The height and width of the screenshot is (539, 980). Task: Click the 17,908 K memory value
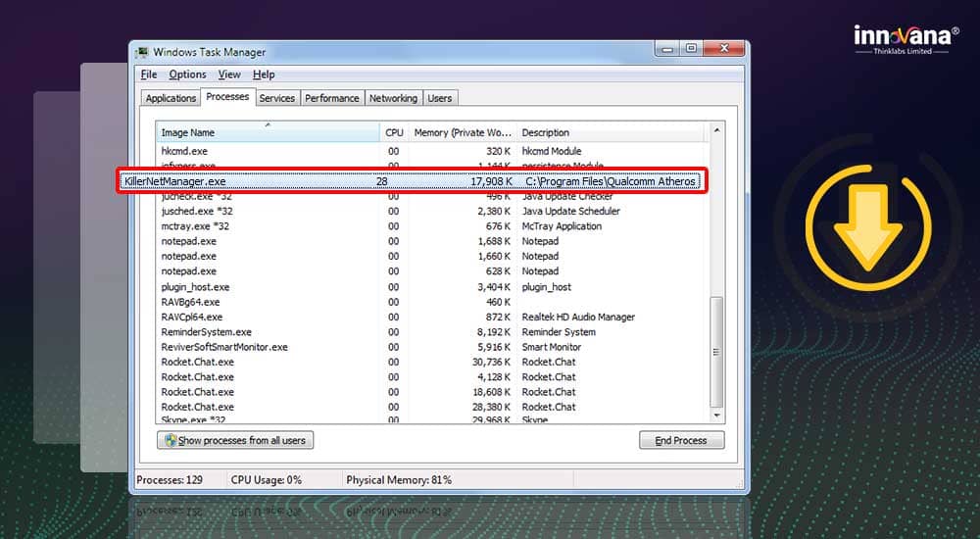491,181
